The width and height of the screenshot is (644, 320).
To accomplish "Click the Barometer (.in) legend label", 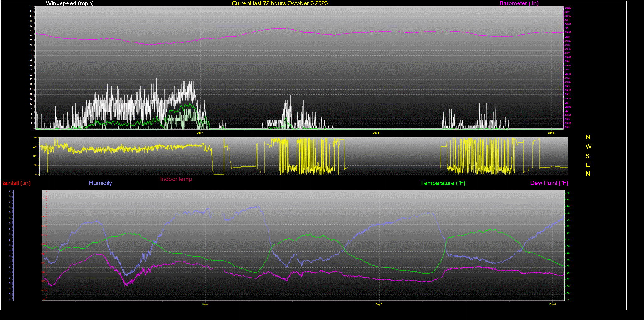I will click(x=519, y=3).
